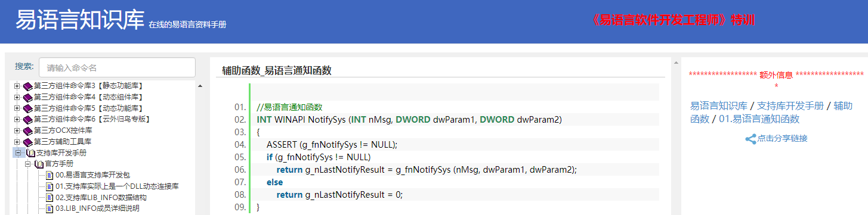Image resolution: width=868 pixels, height=215 pixels.
Task: Expand the 第三方组件命令库6【云外归鸟专版】 tree node
Action: click(17, 119)
